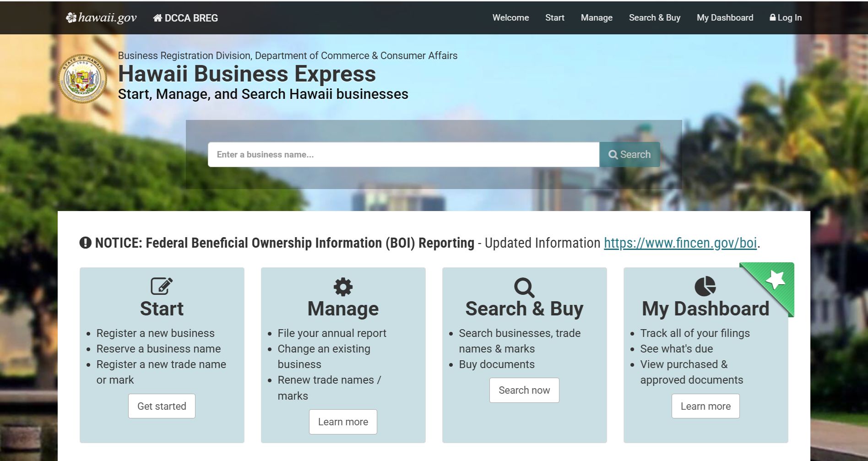Click the hawaii.gov hibiscus logo
Image resolution: width=868 pixels, height=461 pixels.
click(71, 17)
